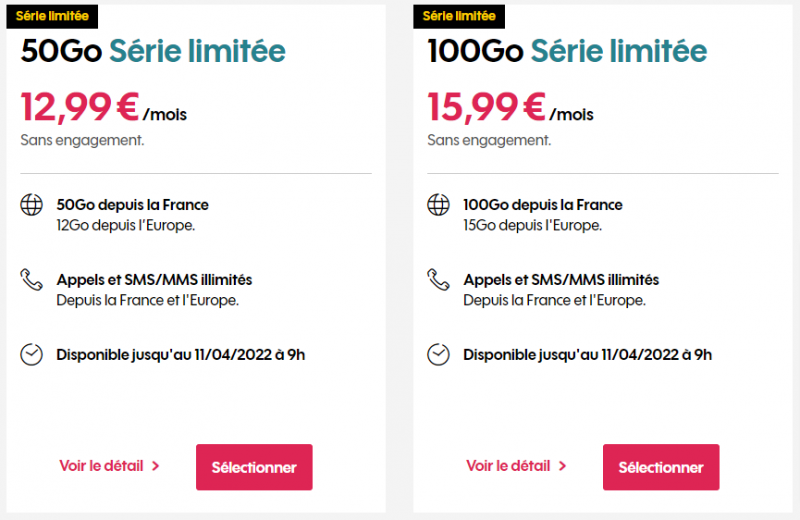Click the globe icon in the 100Go plan

(438, 205)
